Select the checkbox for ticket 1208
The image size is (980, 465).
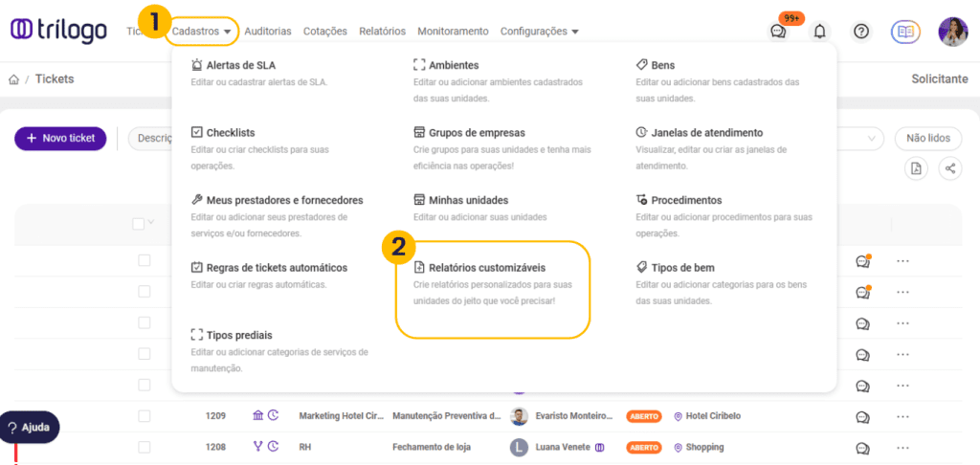[145, 447]
